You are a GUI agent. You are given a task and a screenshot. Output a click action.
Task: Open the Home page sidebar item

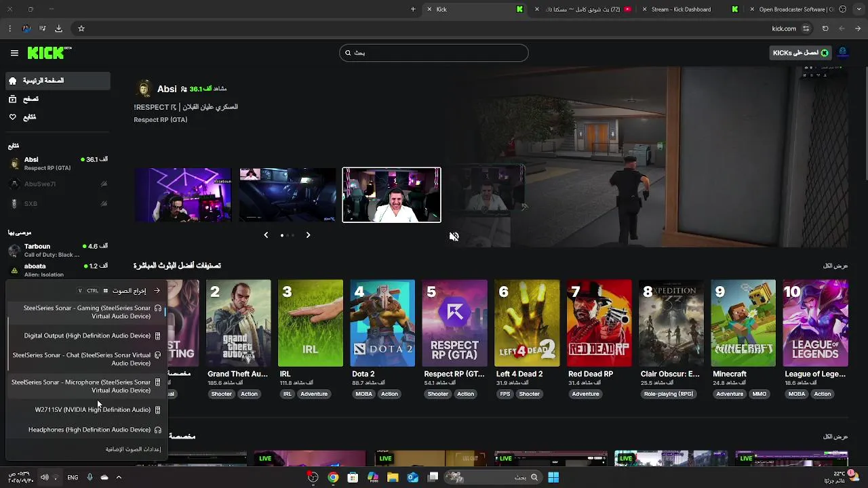58,81
